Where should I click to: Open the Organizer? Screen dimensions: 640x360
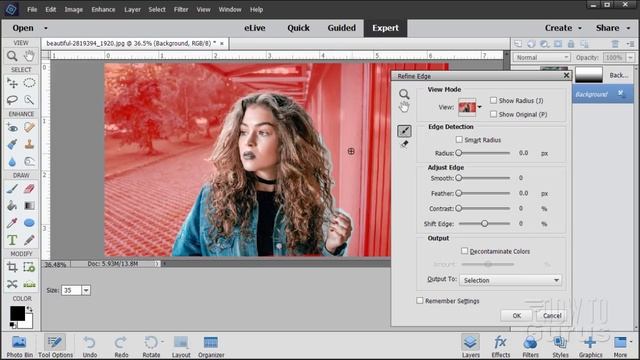(x=211, y=346)
